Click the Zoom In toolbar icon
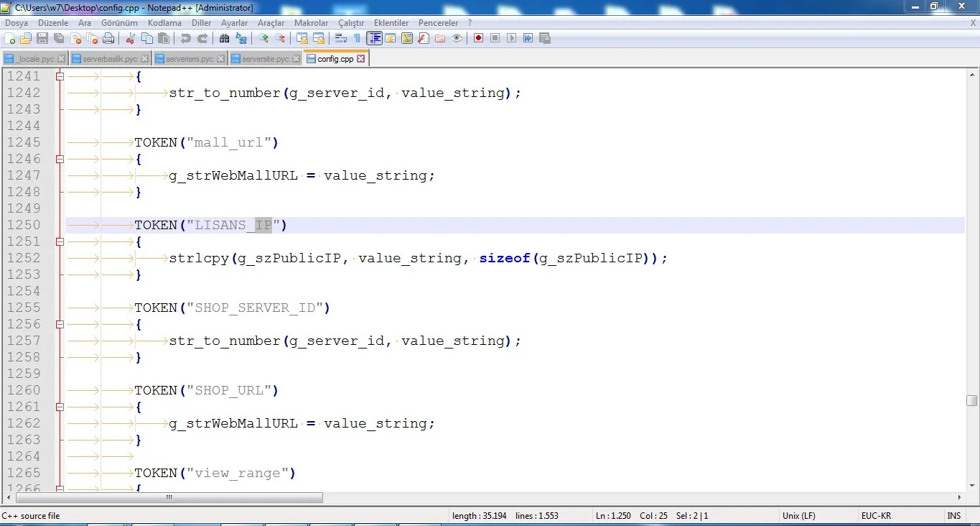 coord(263,39)
